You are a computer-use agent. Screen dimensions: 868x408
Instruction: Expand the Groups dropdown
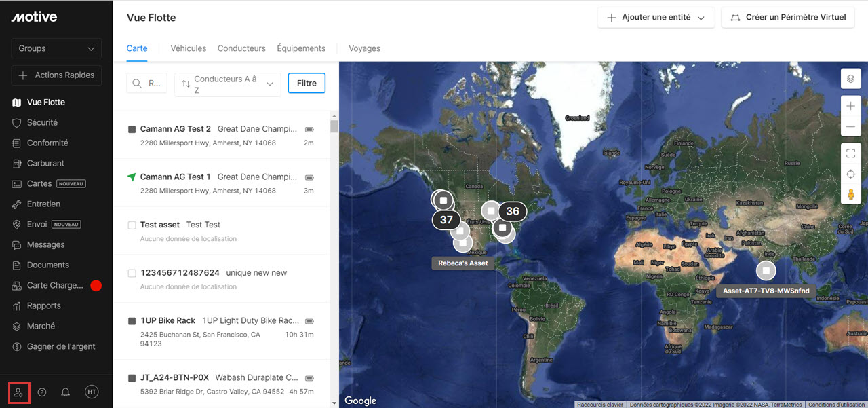(56, 49)
